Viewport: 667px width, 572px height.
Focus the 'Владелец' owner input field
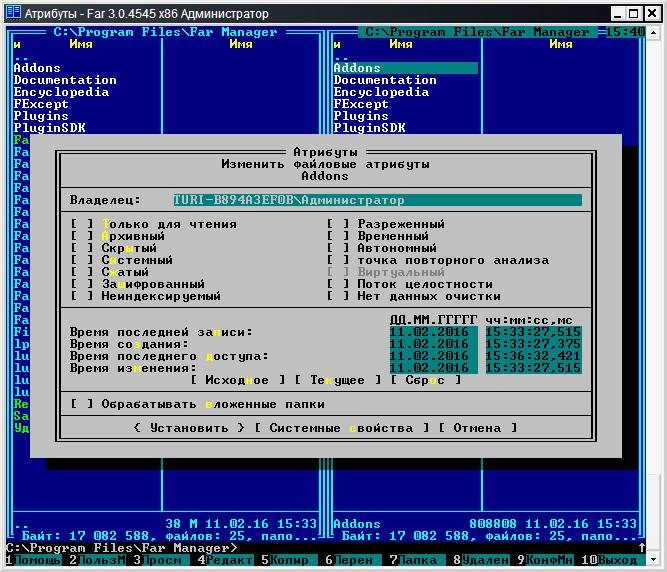point(377,200)
